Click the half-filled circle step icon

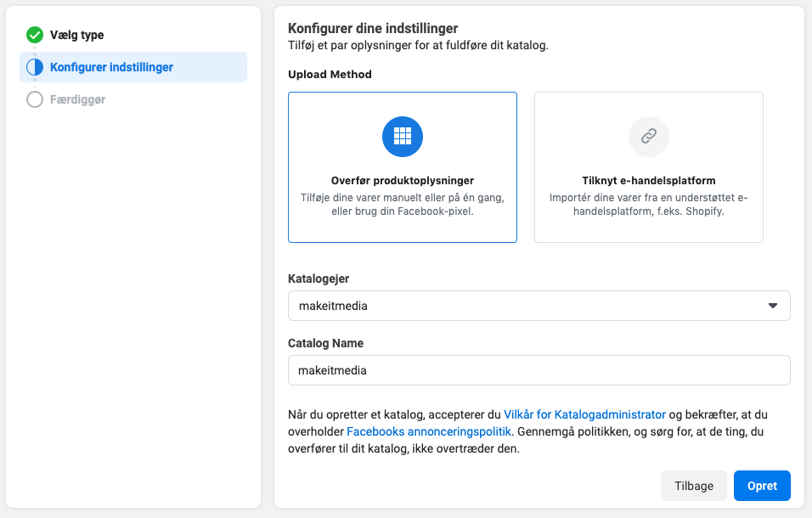(35, 67)
